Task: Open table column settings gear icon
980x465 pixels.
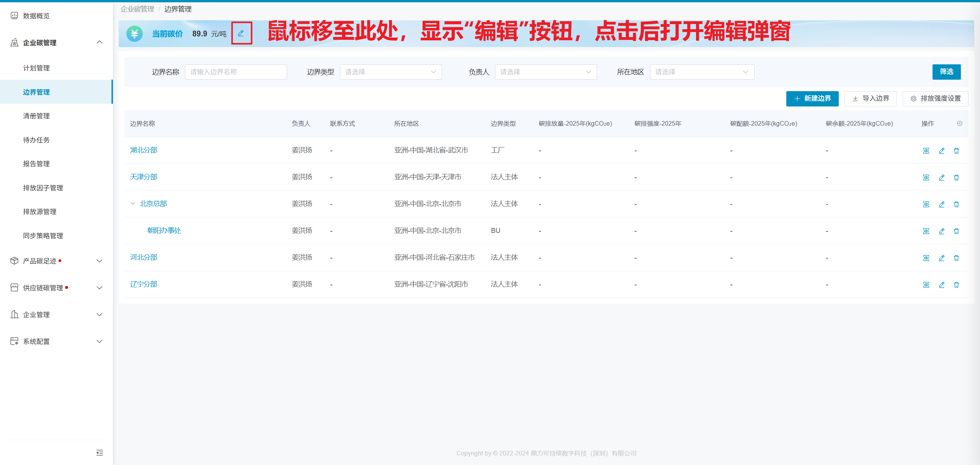Action: [x=959, y=123]
